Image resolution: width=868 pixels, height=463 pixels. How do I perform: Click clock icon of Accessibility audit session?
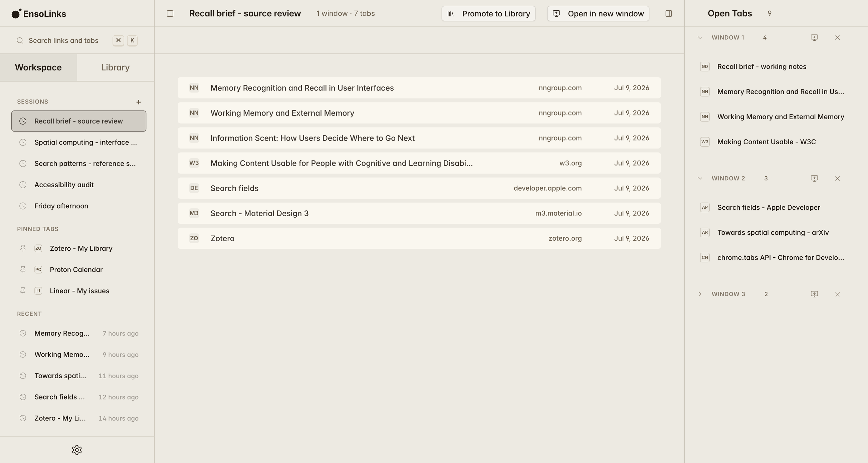(x=23, y=185)
